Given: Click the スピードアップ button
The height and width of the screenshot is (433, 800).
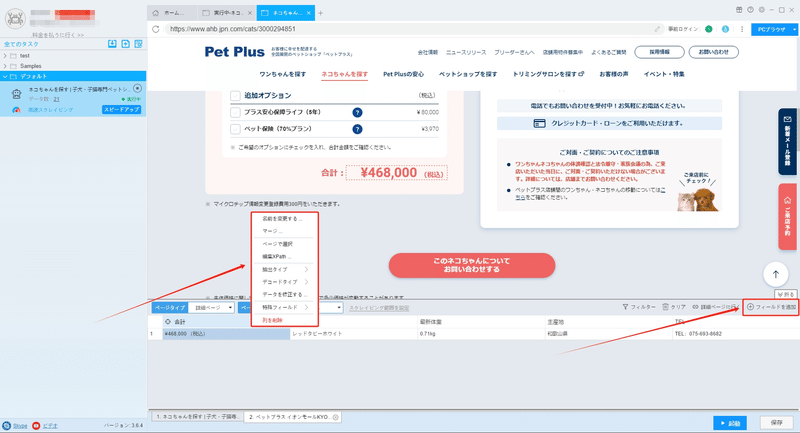Looking at the screenshot, I should (x=121, y=110).
